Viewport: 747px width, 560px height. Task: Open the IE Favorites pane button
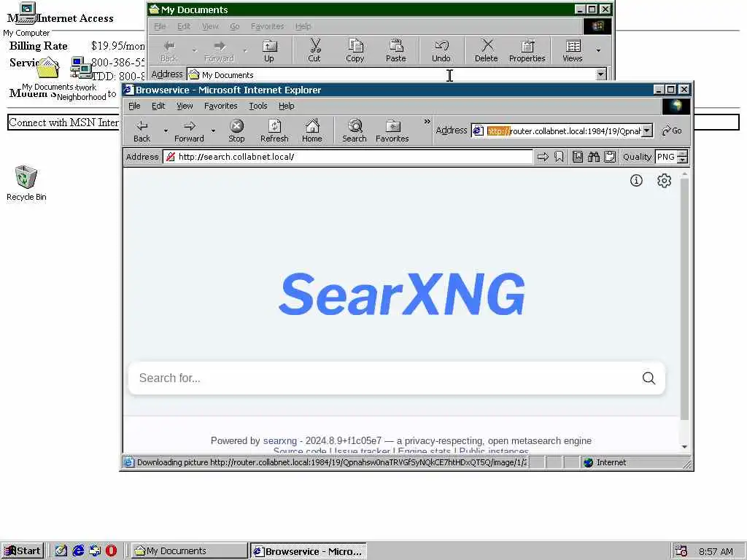tap(392, 131)
